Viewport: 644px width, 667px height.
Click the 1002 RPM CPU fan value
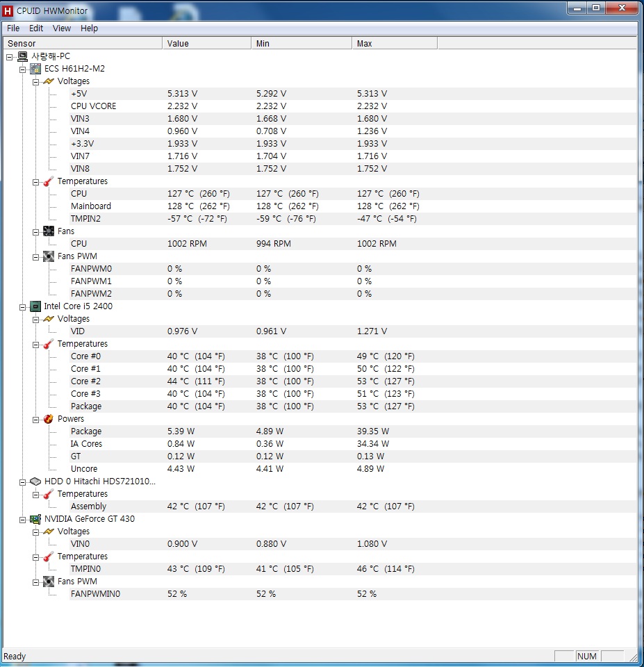187,244
